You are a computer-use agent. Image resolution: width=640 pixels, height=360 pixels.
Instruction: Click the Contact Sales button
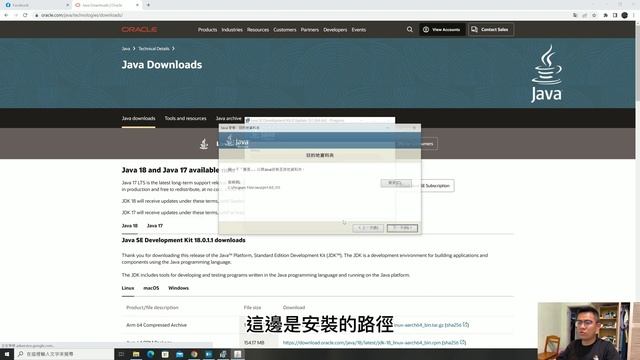point(491,29)
